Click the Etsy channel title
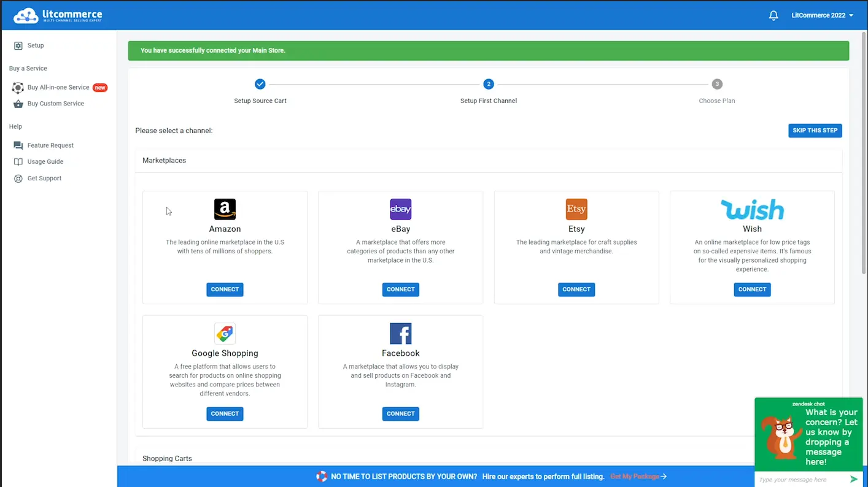The image size is (868, 487). click(x=576, y=229)
